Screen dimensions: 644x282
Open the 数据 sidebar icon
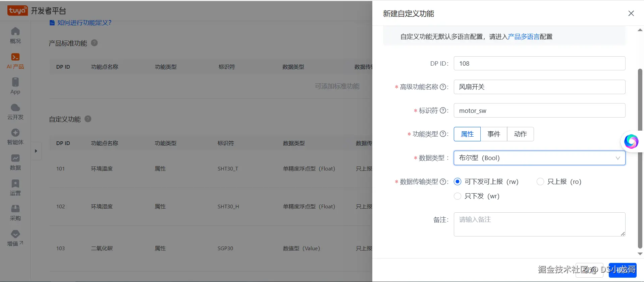[15, 158]
